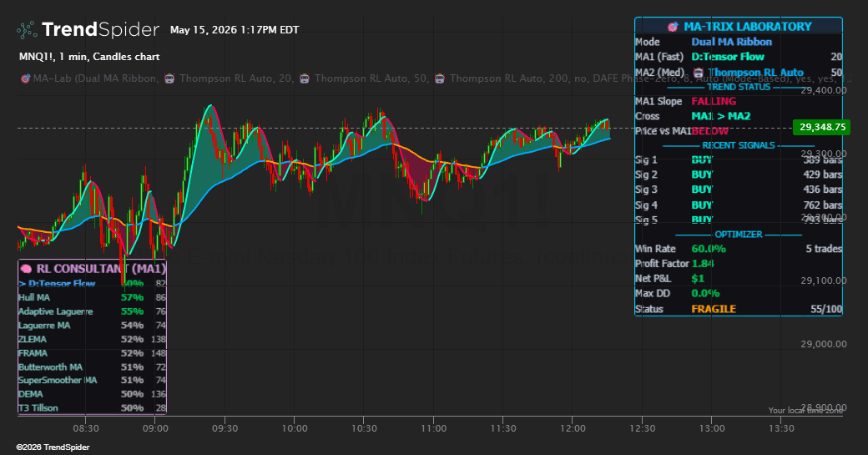Click the TrendSpider spider-web logo icon
This screenshot has height=455, width=868.
[27, 30]
